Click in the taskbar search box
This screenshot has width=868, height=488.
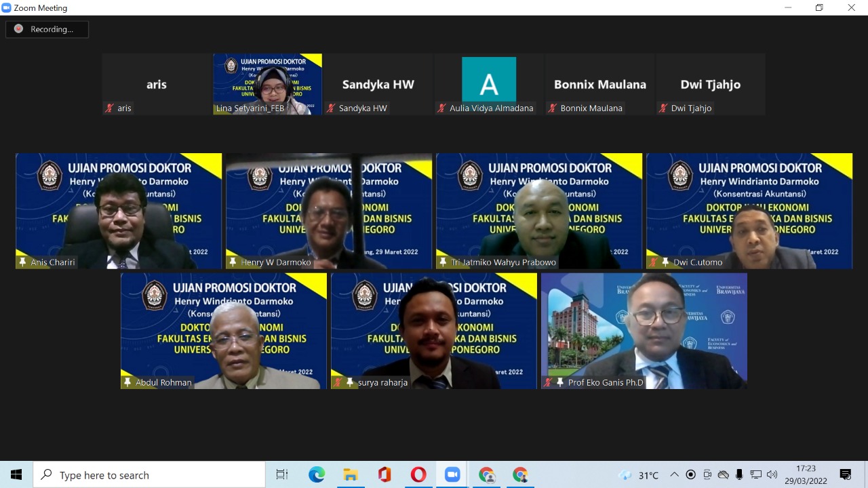(149, 475)
